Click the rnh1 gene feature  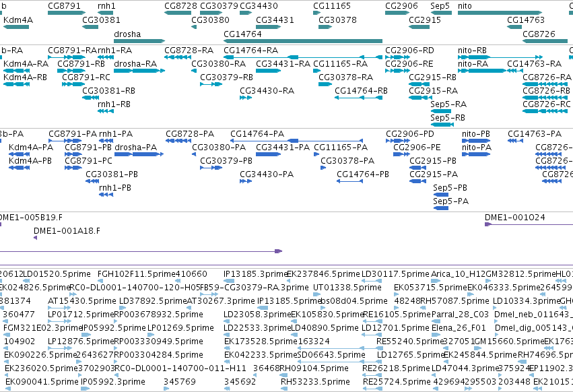(x=105, y=13)
